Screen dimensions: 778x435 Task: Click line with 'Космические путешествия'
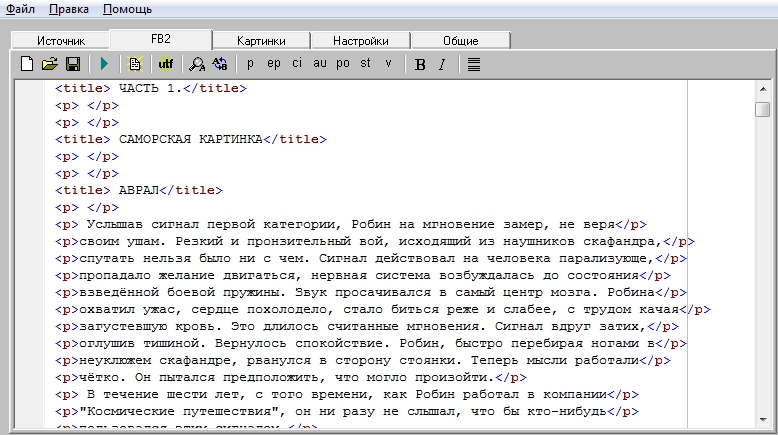coord(347,412)
